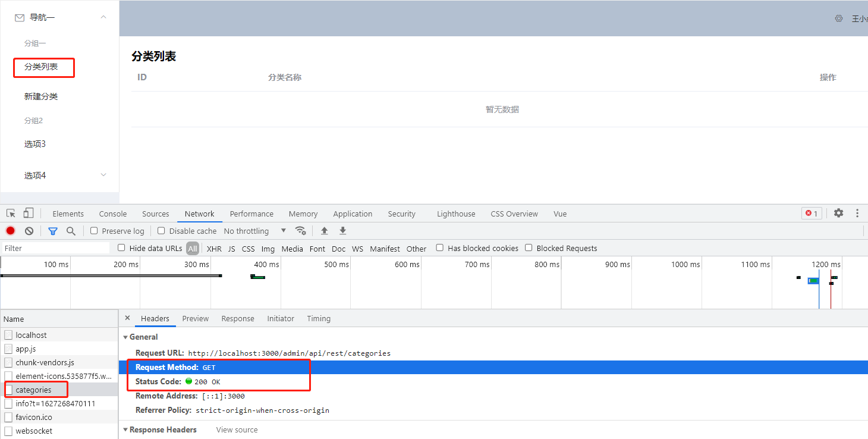
Task: Filter requests by WS type
Action: point(357,249)
